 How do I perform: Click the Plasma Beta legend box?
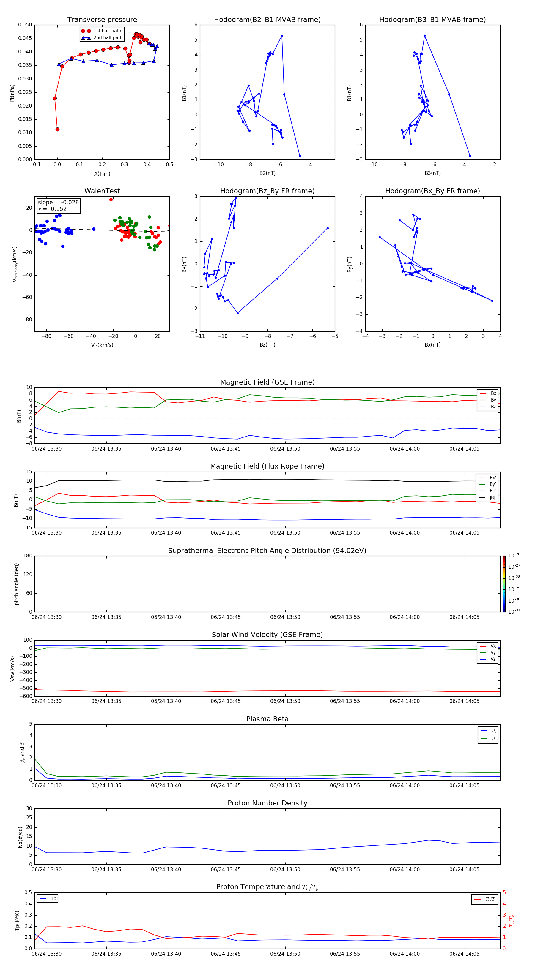tap(488, 735)
